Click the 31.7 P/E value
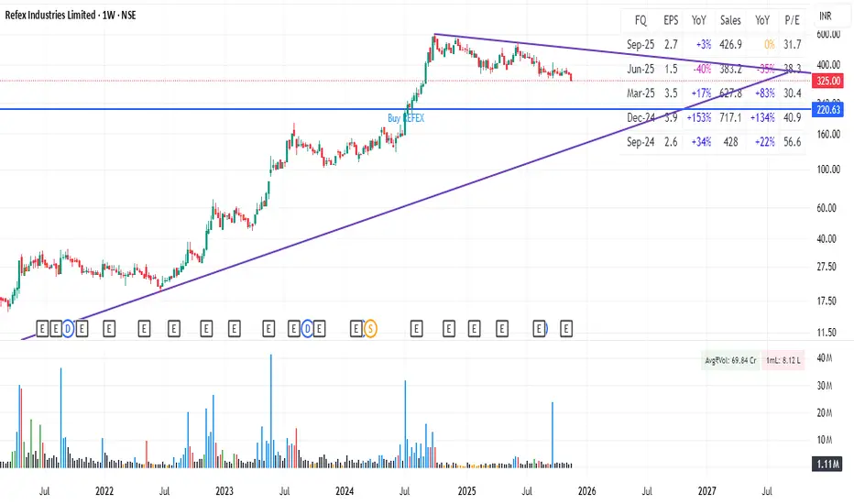The image size is (854, 504). pos(793,45)
